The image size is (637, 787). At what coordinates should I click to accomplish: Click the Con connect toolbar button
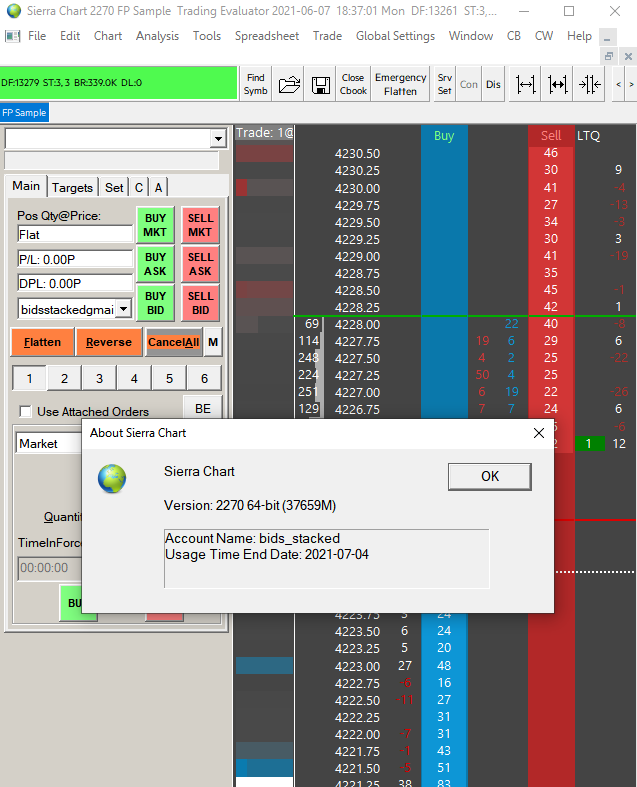[469, 84]
